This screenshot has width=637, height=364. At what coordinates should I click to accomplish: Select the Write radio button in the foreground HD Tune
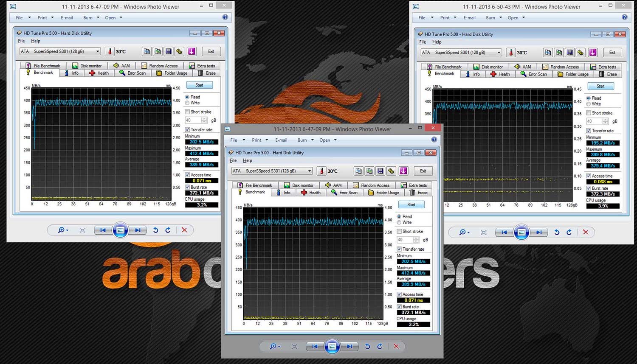coord(399,222)
